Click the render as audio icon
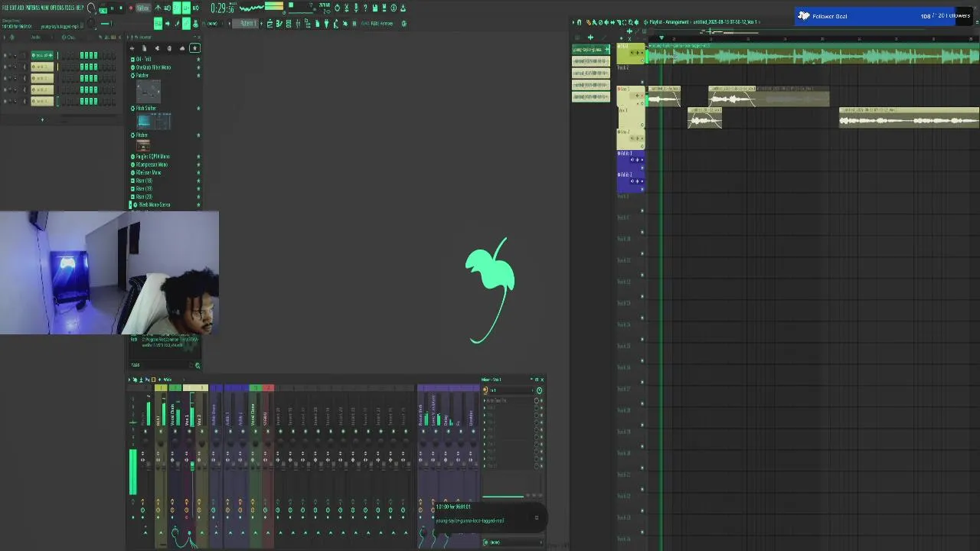 click(x=384, y=8)
